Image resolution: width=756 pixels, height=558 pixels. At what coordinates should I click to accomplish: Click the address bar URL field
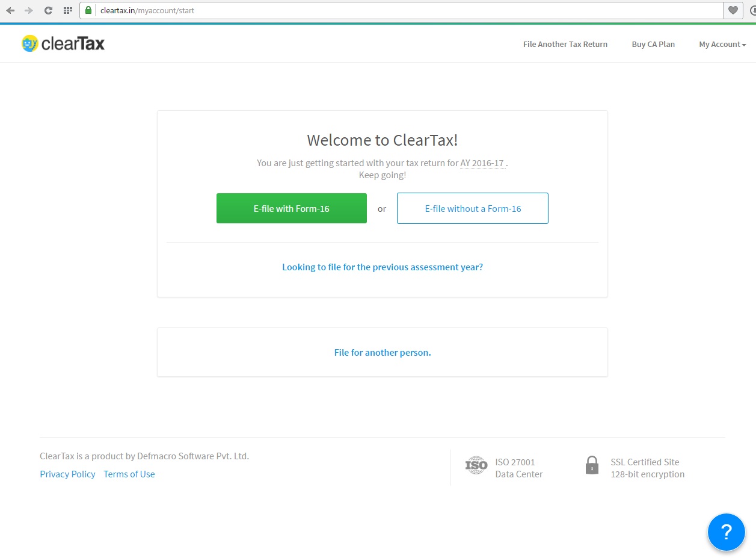(401, 10)
